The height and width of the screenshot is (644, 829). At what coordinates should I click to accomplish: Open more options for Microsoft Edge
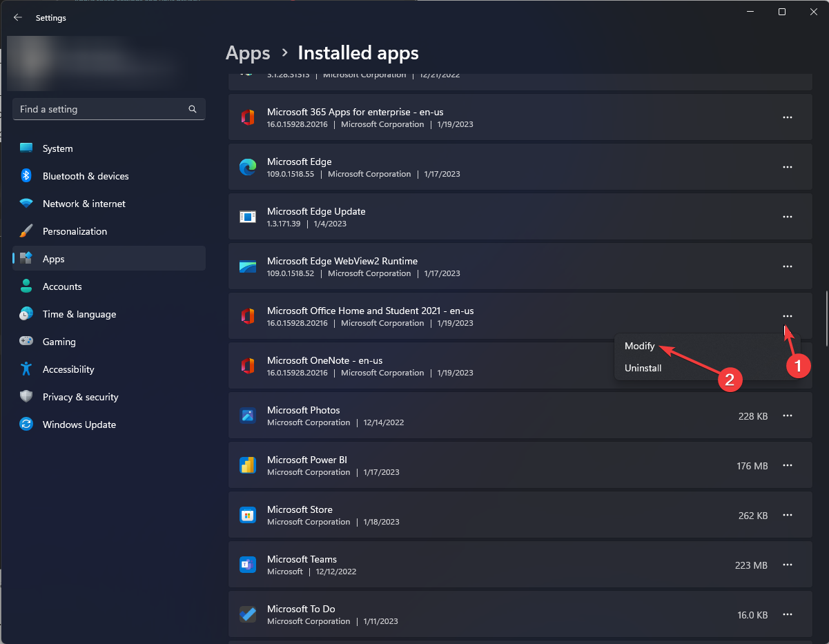tap(787, 168)
